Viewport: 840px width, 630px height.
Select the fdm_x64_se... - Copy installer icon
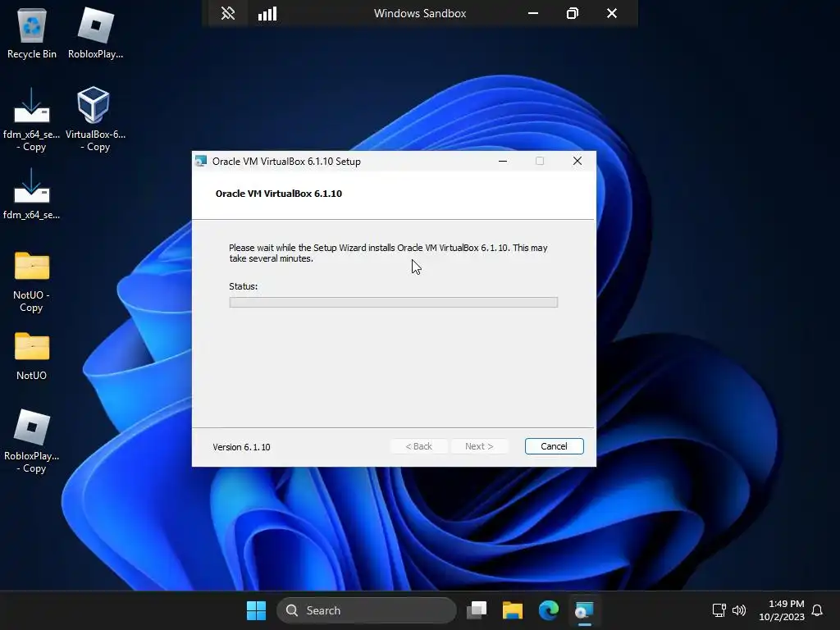(x=32, y=120)
